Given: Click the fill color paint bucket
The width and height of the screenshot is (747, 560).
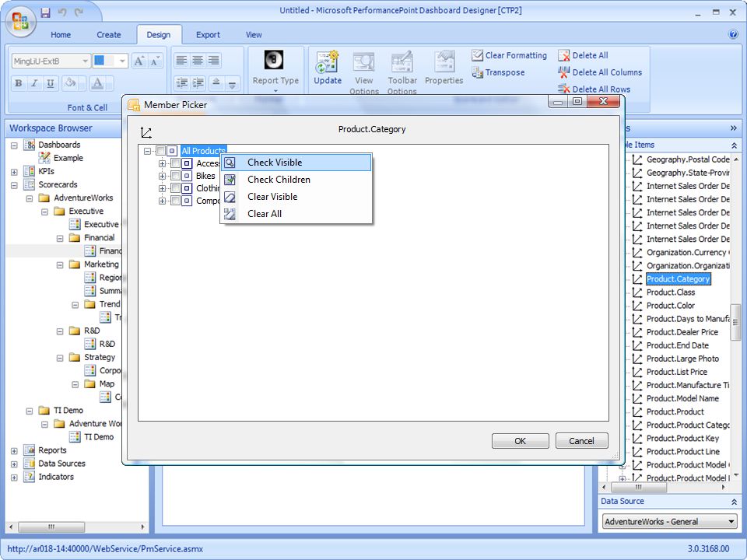Looking at the screenshot, I should coord(71,83).
